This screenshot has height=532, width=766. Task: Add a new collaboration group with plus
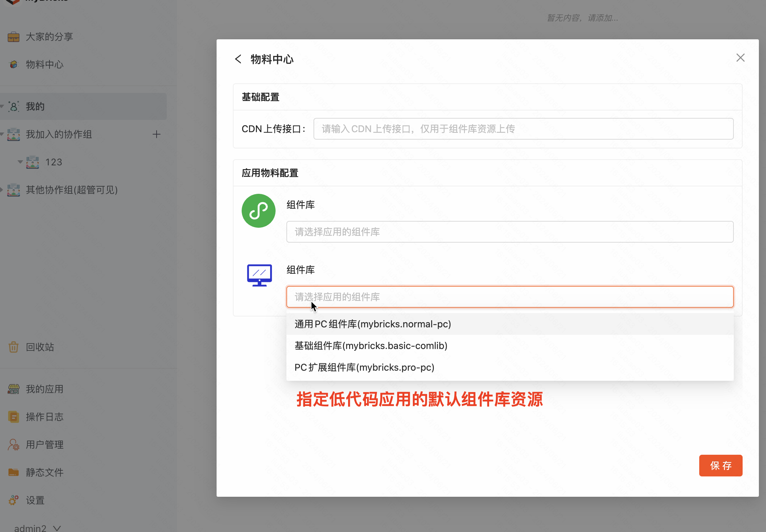[156, 134]
